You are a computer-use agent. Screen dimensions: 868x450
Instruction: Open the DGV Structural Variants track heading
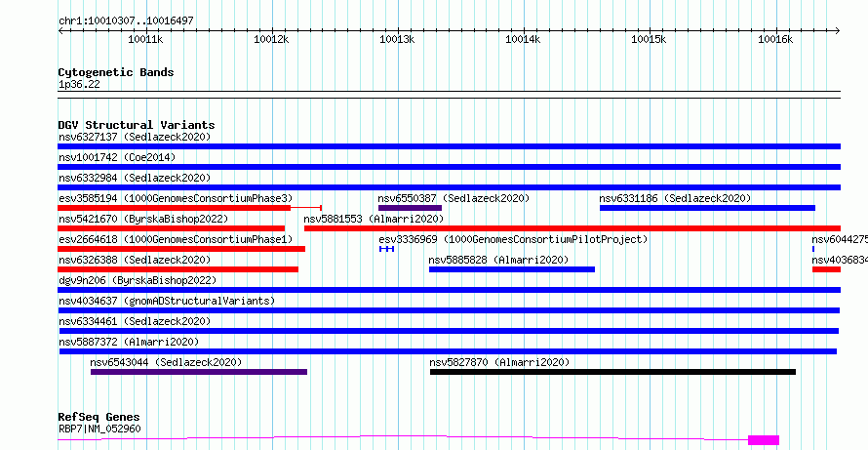tap(137, 125)
